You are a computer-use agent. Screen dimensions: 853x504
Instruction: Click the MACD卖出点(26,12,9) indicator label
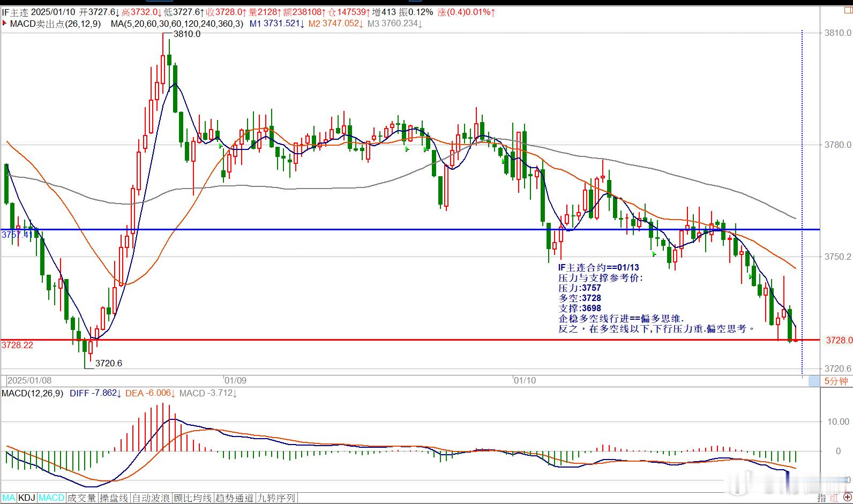tap(55, 24)
